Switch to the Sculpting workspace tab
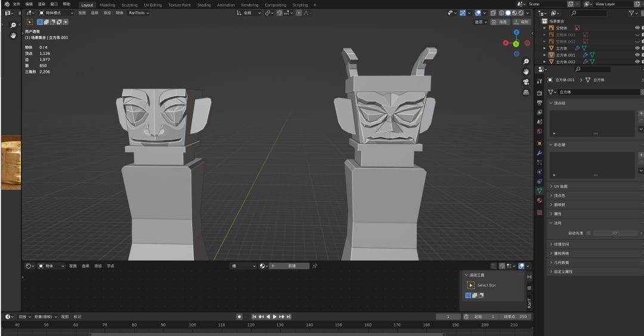 point(129,5)
